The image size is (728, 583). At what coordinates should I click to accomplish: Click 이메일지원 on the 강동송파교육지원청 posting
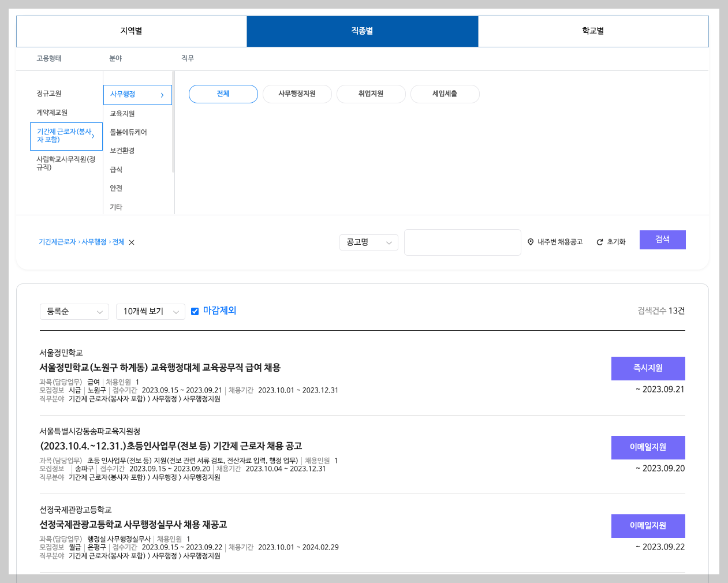click(648, 447)
